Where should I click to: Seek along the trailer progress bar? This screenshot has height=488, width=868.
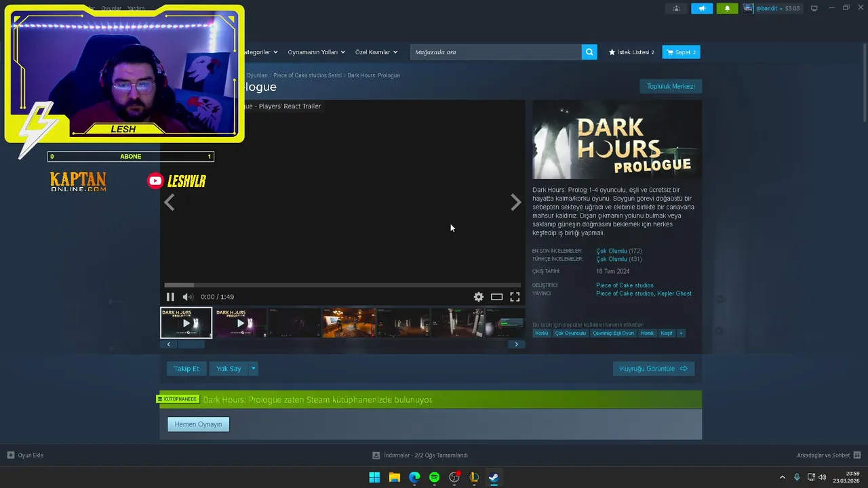click(x=342, y=285)
